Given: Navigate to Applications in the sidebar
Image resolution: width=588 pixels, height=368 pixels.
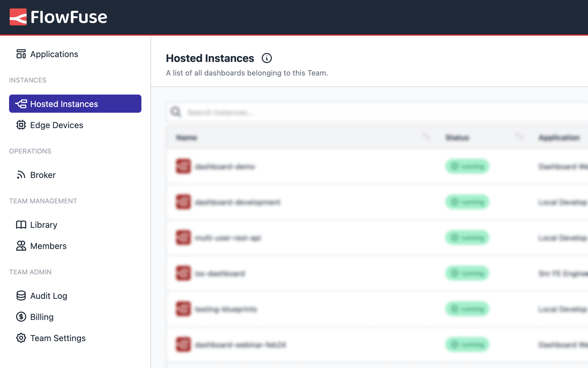Looking at the screenshot, I should point(54,54).
